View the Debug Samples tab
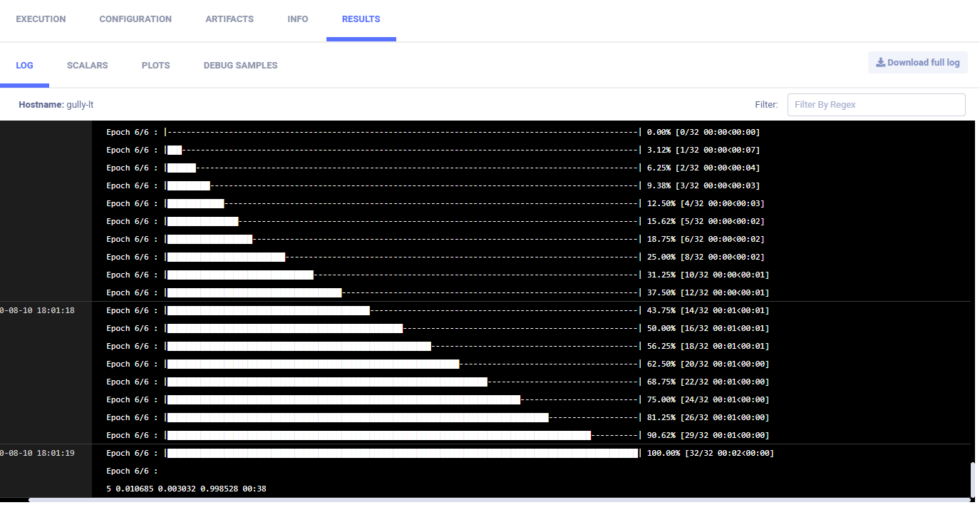Image resolution: width=980 pixels, height=505 pixels. tap(240, 65)
